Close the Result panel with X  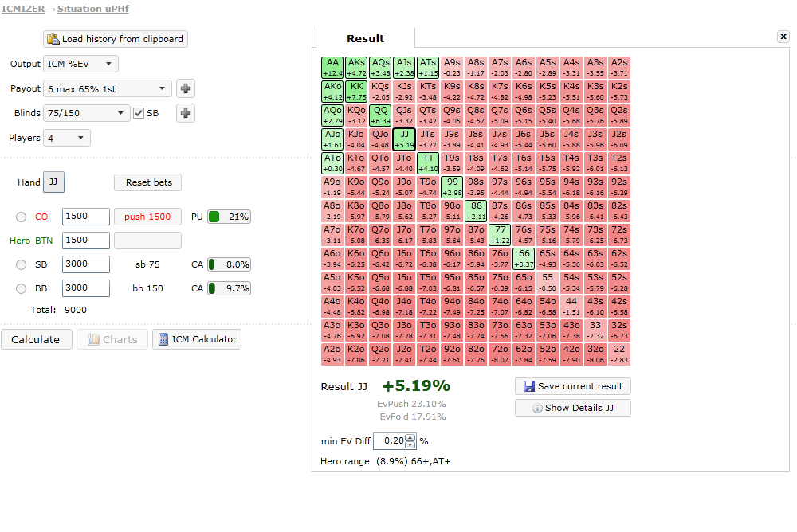pos(783,37)
